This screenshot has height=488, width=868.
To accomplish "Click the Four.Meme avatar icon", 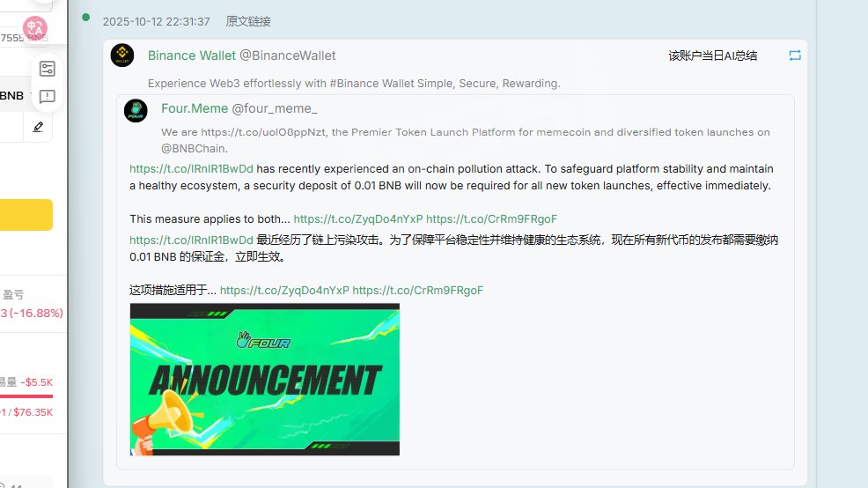I will (x=136, y=110).
